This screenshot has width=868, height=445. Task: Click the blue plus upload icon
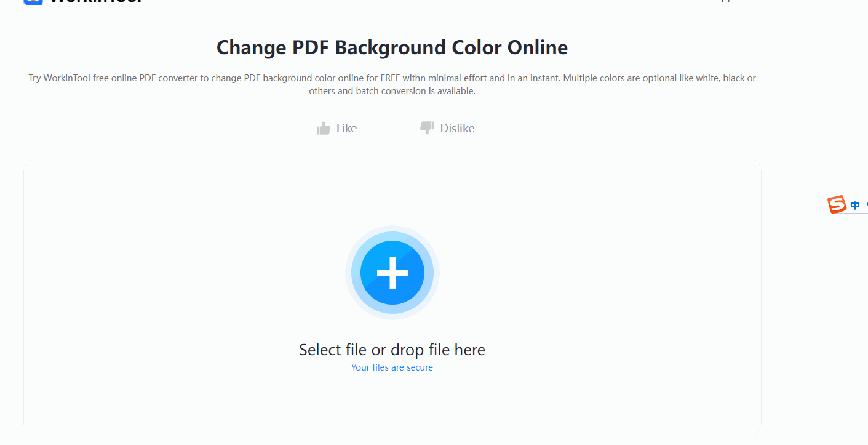(392, 273)
